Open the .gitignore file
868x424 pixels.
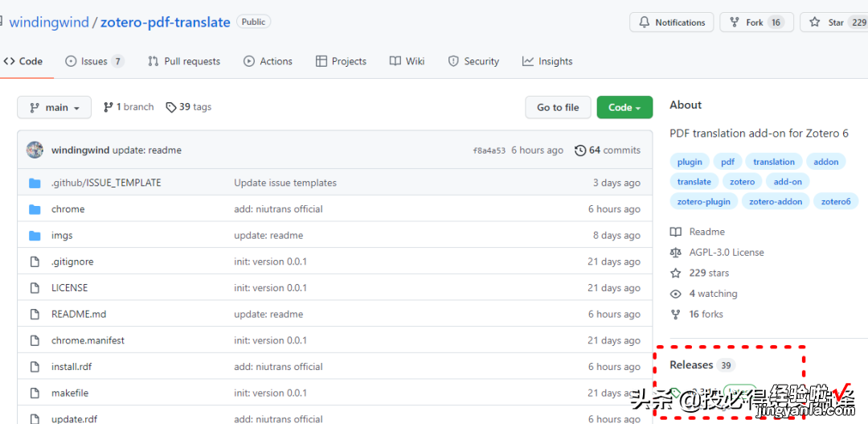coord(72,261)
